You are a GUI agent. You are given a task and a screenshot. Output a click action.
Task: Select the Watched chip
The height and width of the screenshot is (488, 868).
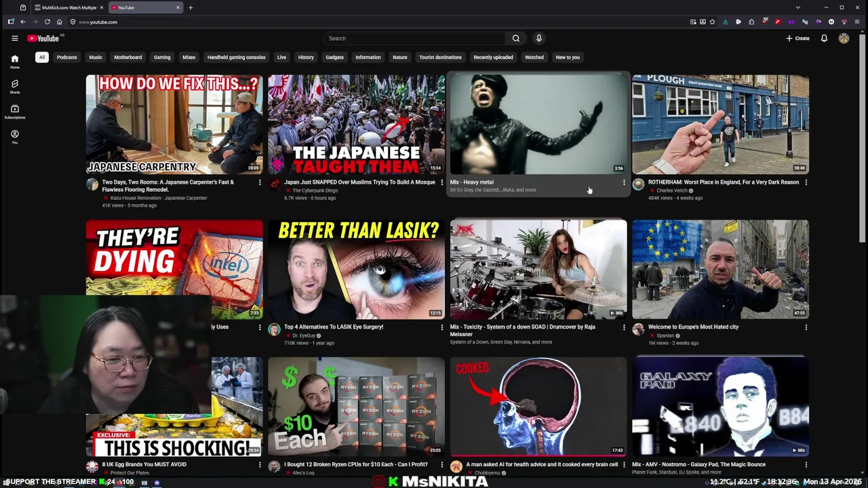tap(534, 57)
